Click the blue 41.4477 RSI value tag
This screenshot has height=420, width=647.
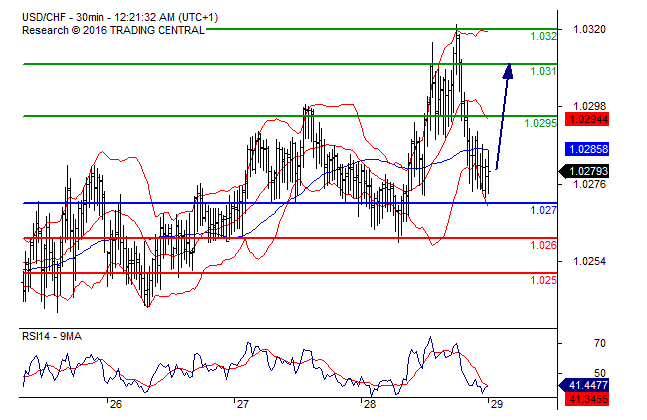pos(584,385)
